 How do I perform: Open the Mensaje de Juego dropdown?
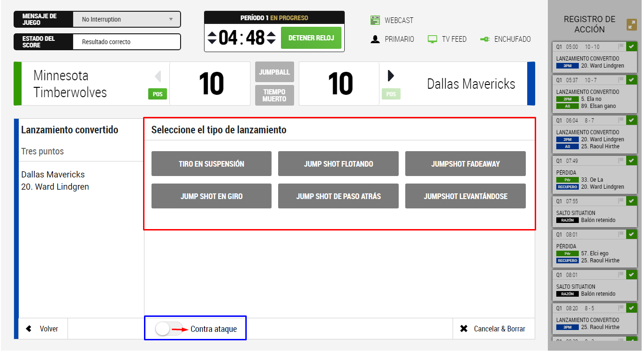click(127, 19)
